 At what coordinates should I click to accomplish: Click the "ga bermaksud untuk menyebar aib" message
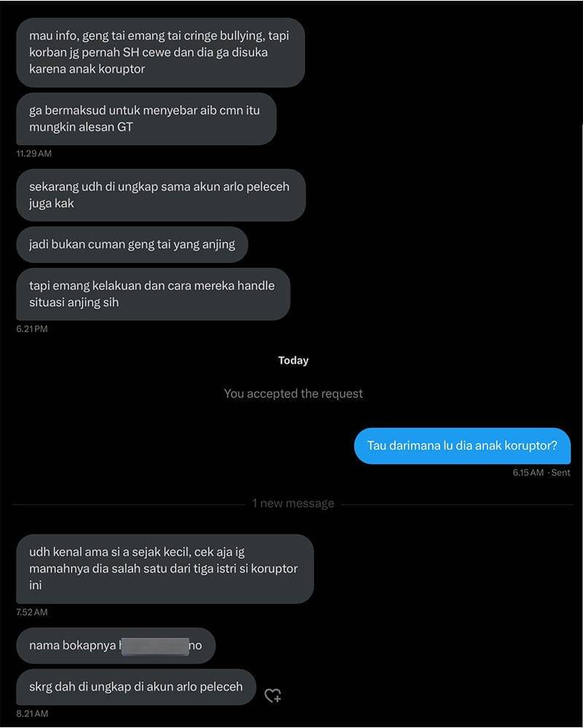(x=146, y=119)
